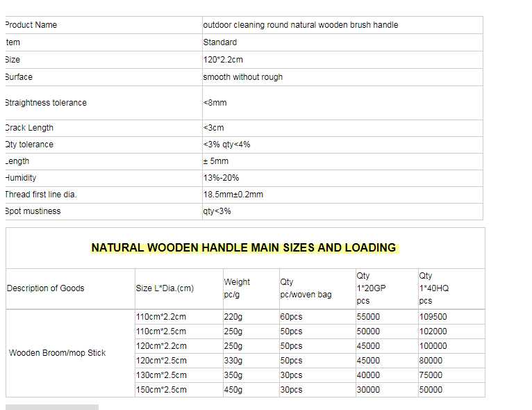
Task: Click the "150cm*2.5cm" size cell
Action: point(161,390)
